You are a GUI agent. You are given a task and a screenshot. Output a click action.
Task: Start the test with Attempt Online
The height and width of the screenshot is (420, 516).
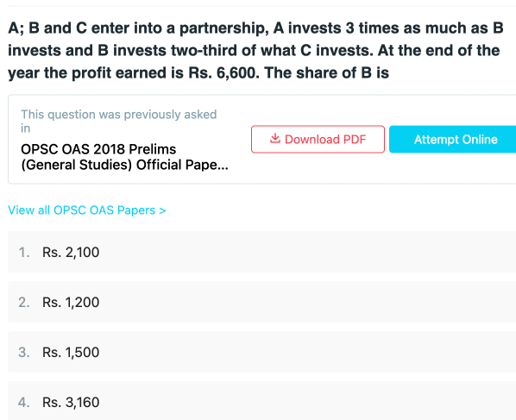pos(452,139)
